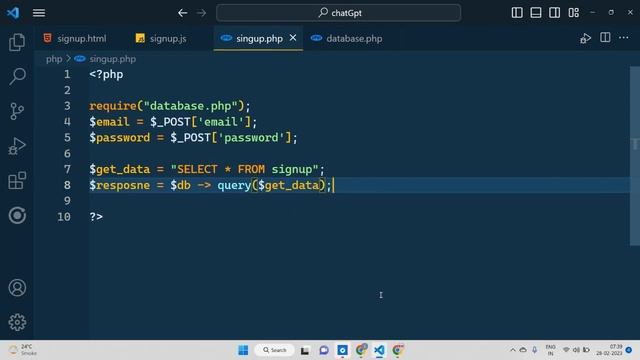Image resolution: width=640 pixels, height=360 pixels.
Task: Switch to the signup.js tab
Action: pos(161,38)
